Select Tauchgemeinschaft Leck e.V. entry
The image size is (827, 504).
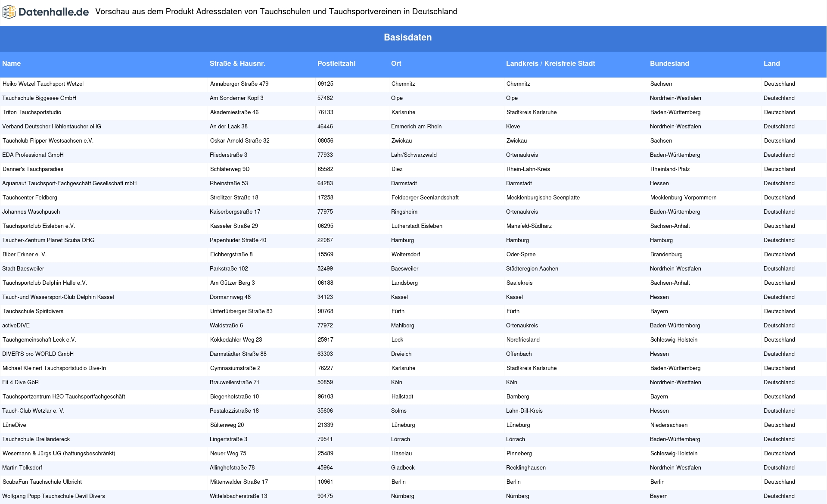39,340
